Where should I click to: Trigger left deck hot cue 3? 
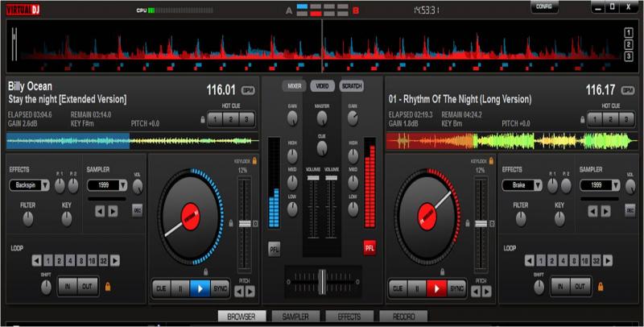pos(246,119)
